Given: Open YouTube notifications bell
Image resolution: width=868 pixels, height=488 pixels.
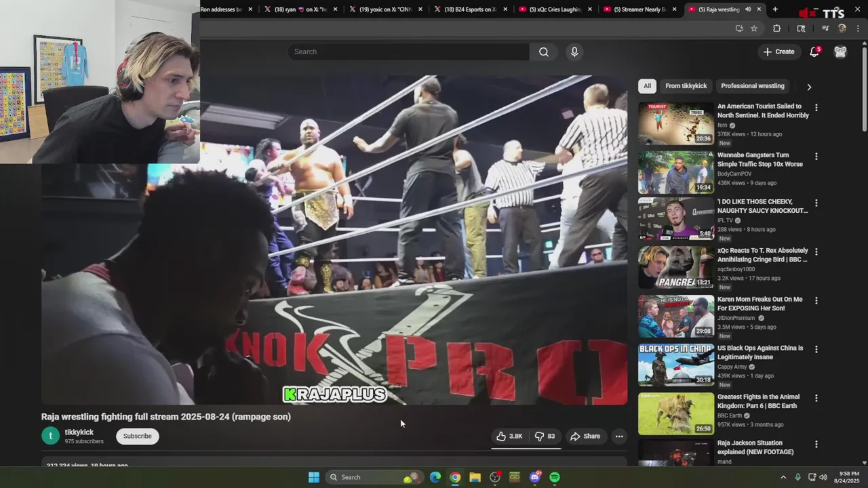Looking at the screenshot, I should point(815,52).
